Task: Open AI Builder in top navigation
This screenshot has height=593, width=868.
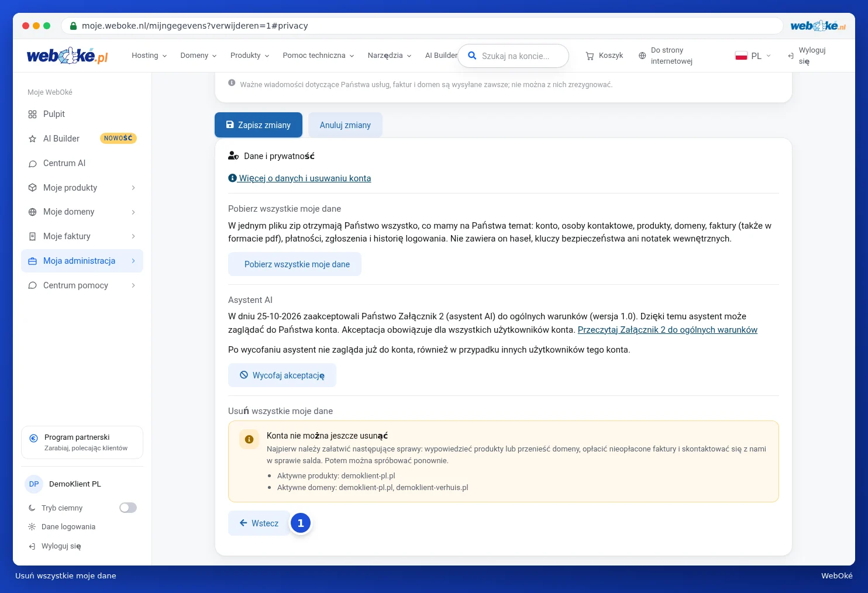Action: pos(441,56)
